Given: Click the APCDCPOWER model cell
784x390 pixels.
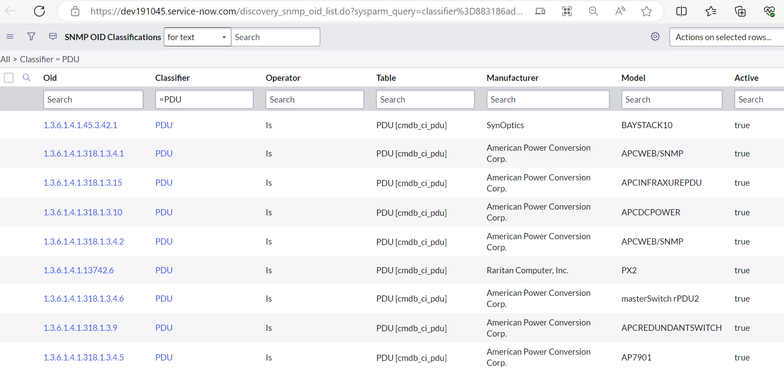Looking at the screenshot, I should tap(650, 212).
